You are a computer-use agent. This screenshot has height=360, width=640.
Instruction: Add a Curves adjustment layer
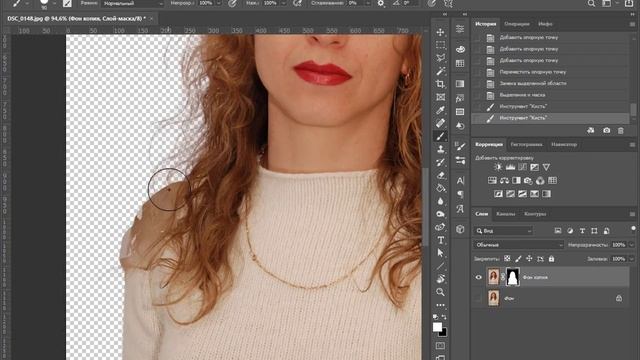click(x=522, y=167)
